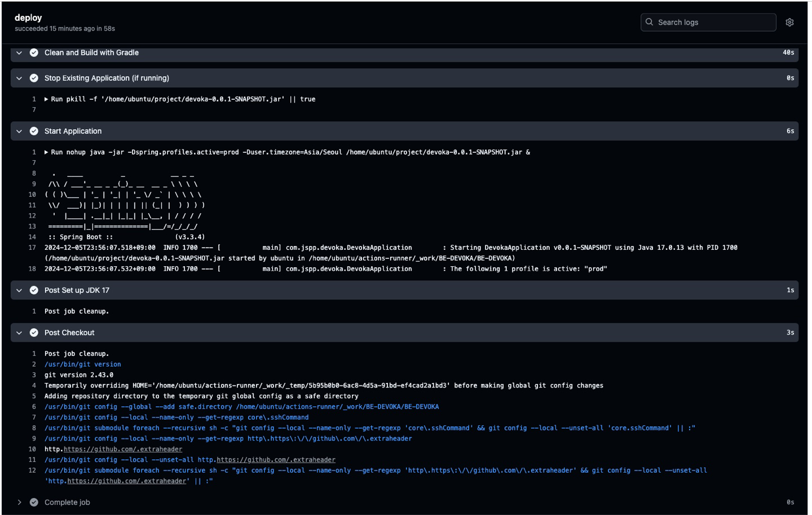Click status check icon beside Complete job

(34, 502)
